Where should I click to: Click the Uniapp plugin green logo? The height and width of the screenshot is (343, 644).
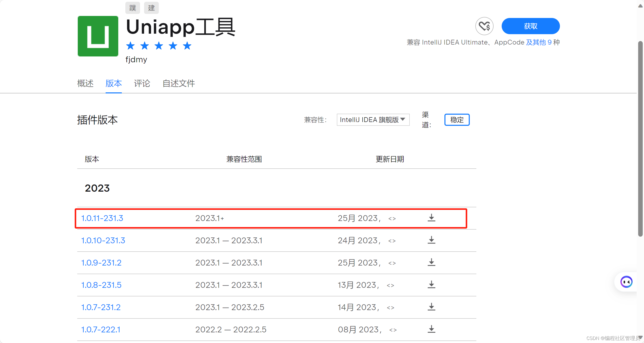[x=98, y=36]
